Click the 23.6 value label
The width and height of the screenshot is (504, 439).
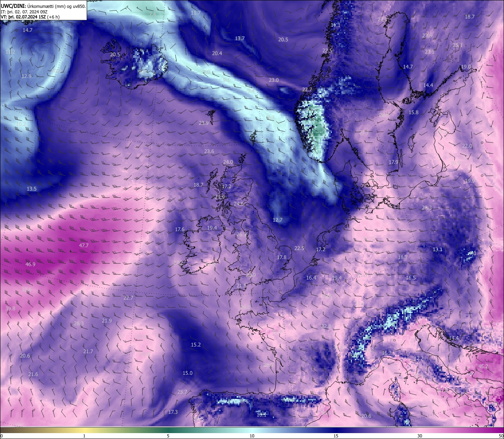(x=209, y=151)
